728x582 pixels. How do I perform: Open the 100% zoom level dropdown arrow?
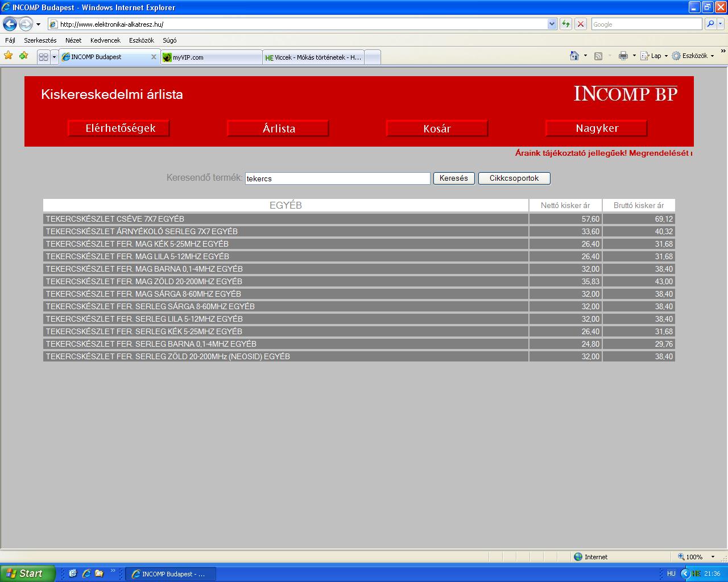(x=713, y=557)
